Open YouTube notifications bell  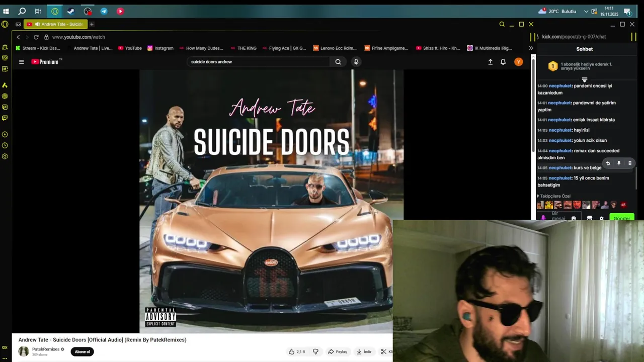pyautogui.click(x=503, y=62)
